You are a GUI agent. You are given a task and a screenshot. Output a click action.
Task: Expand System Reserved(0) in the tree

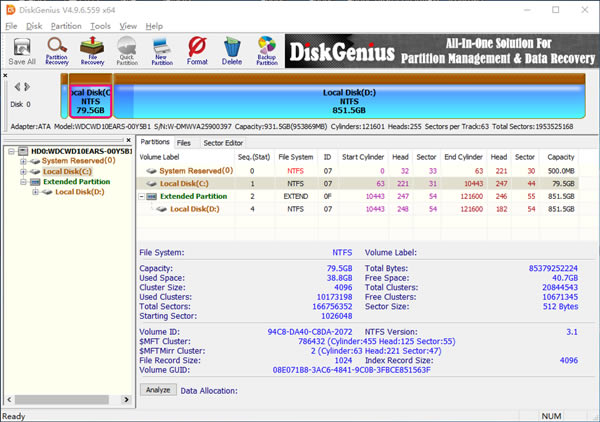point(22,161)
